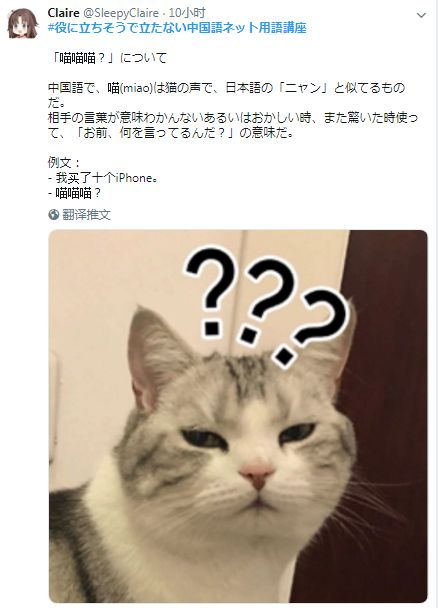Click the globe icon beside 翻译推文
The width and height of the screenshot is (438, 608).
pos(53,214)
